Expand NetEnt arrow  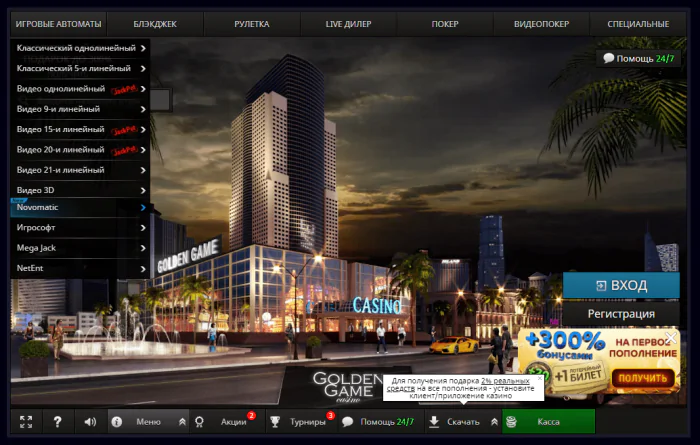click(143, 269)
